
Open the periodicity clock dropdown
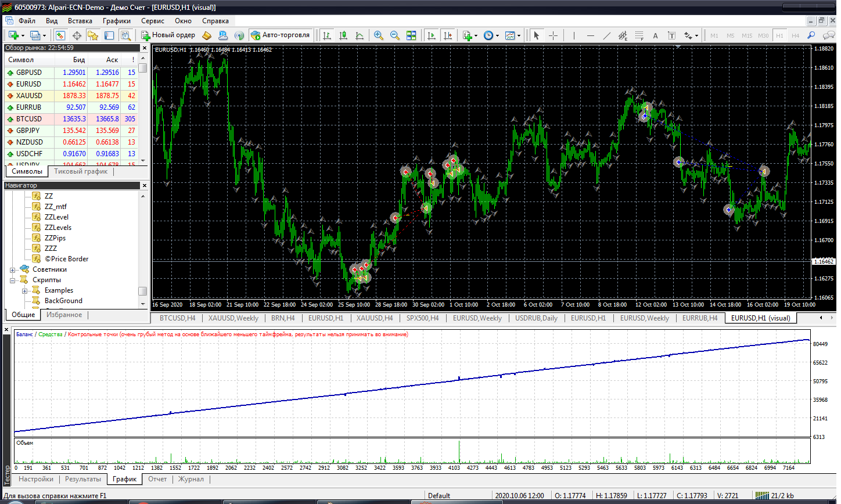(491, 35)
